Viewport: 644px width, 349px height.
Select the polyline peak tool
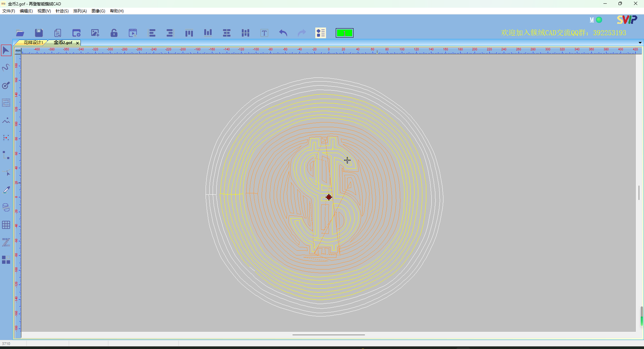[6, 120]
